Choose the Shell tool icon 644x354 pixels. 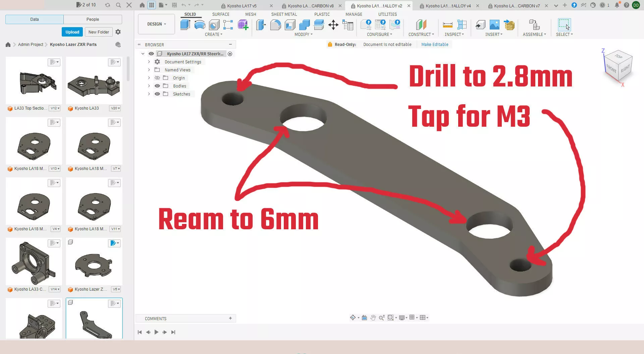(290, 25)
